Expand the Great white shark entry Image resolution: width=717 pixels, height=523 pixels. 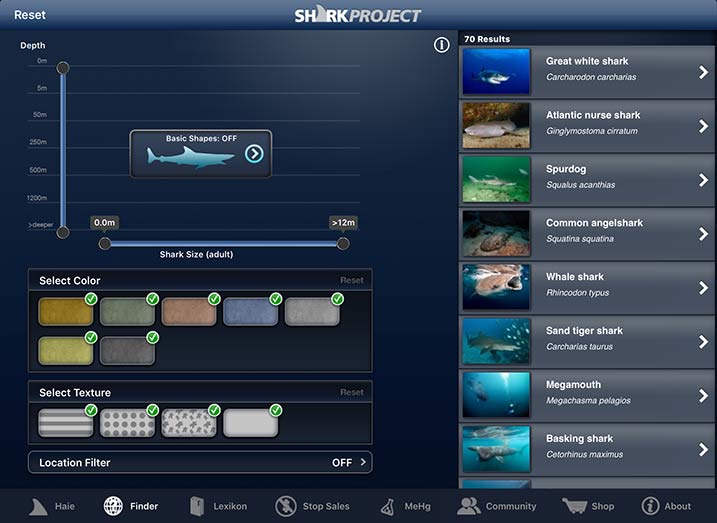coord(703,72)
